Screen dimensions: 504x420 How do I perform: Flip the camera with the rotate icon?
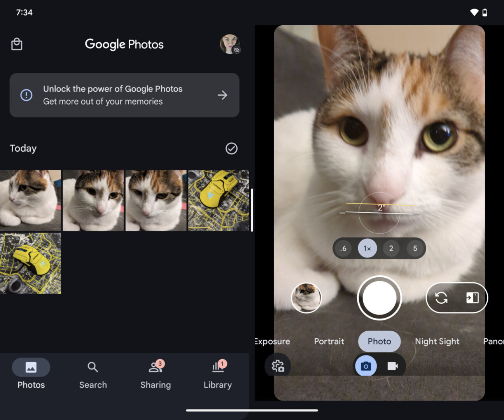click(x=441, y=298)
